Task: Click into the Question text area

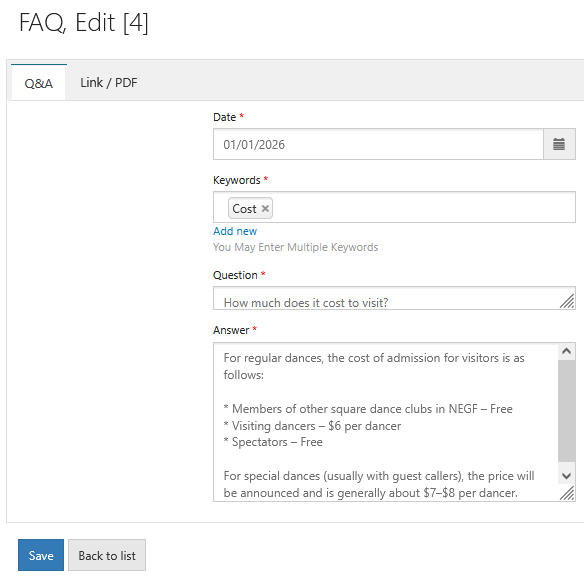Action: pyautogui.click(x=394, y=298)
